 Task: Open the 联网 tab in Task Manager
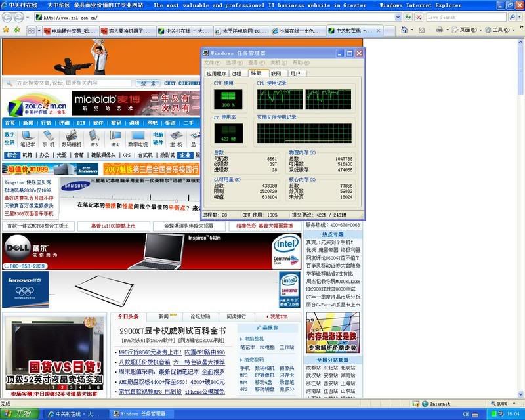point(276,73)
